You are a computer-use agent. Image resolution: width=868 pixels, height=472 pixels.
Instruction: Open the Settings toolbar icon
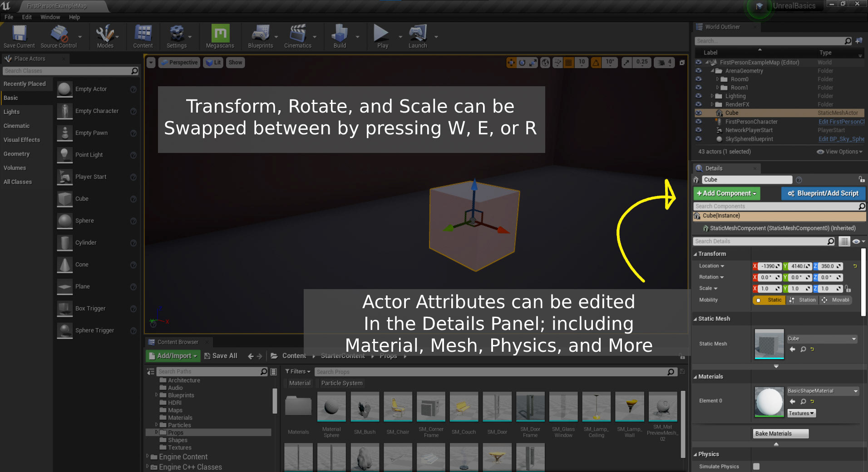(177, 36)
